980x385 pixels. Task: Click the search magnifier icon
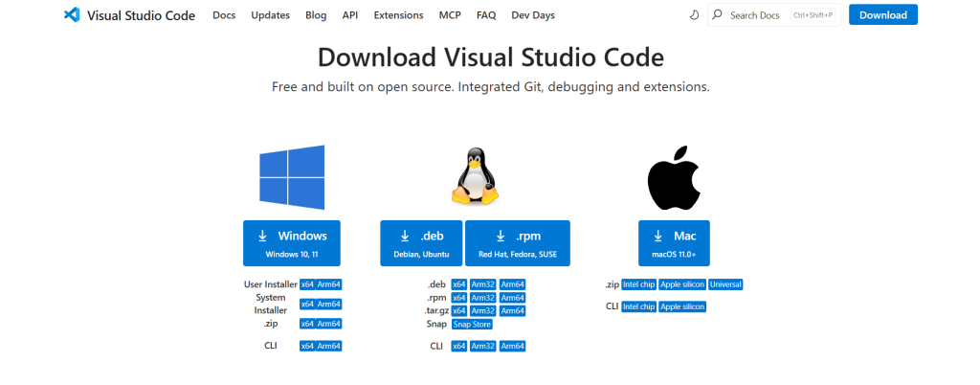(718, 15)
